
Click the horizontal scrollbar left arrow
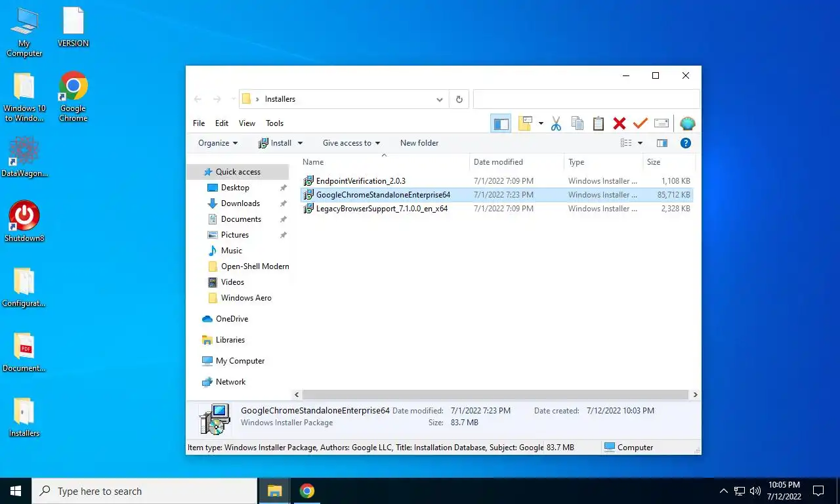click(x=297, y=395)
